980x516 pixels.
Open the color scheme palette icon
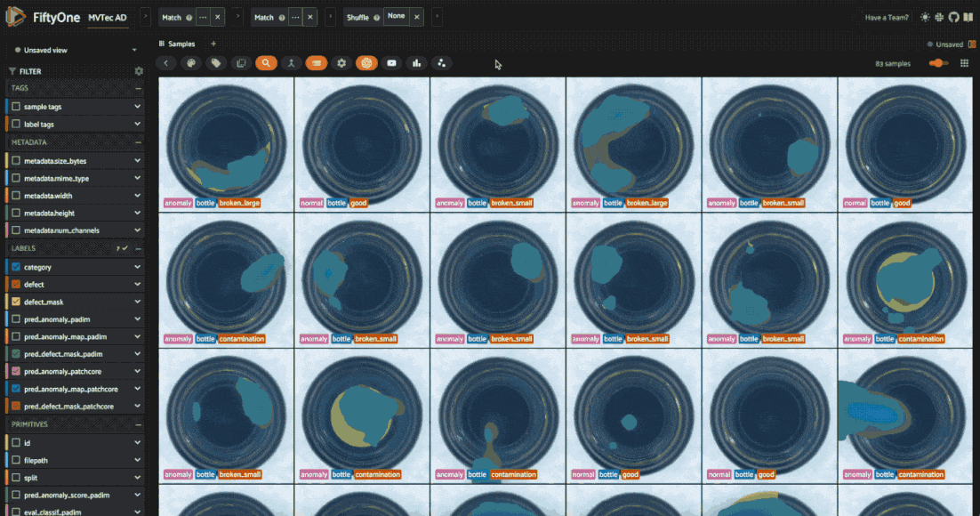click(191, 63)
